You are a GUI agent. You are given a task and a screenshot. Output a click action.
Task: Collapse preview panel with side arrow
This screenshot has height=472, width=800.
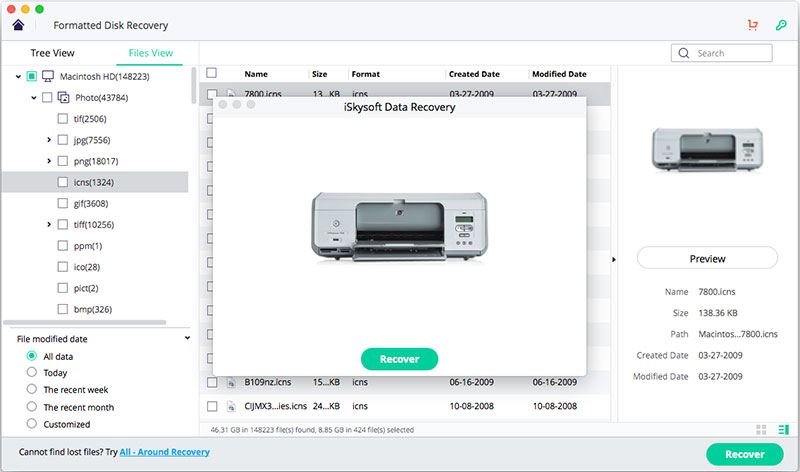click(x=614, y=260)
